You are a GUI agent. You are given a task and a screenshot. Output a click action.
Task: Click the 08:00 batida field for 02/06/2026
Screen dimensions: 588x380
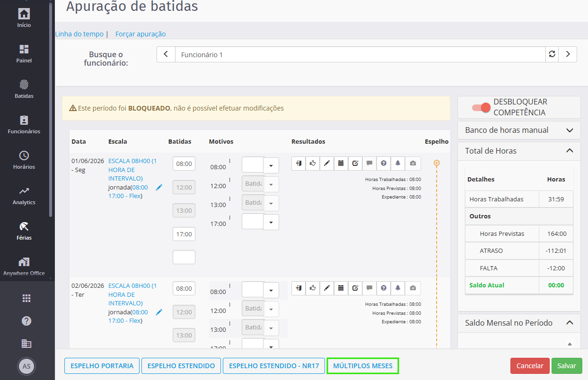click(184, 288)
